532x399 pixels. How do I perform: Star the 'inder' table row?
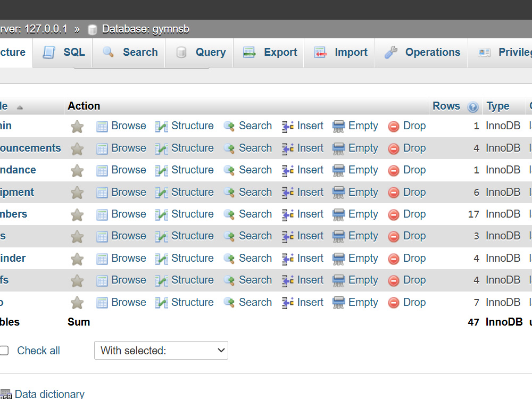[77, 259]
